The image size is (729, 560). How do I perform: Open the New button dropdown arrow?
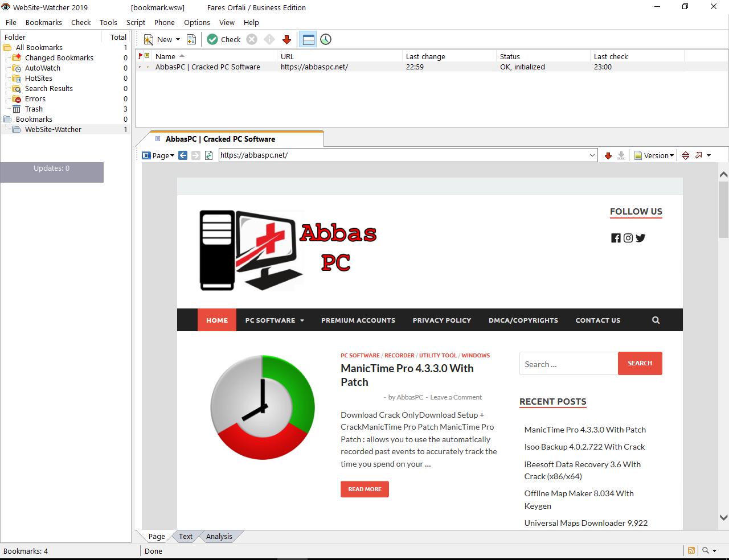(x=178, y=39)
